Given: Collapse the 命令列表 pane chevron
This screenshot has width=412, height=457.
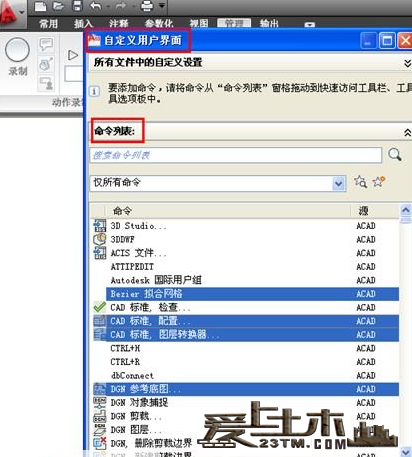Looking at the screenshot, I should click(x=407, y=133).
